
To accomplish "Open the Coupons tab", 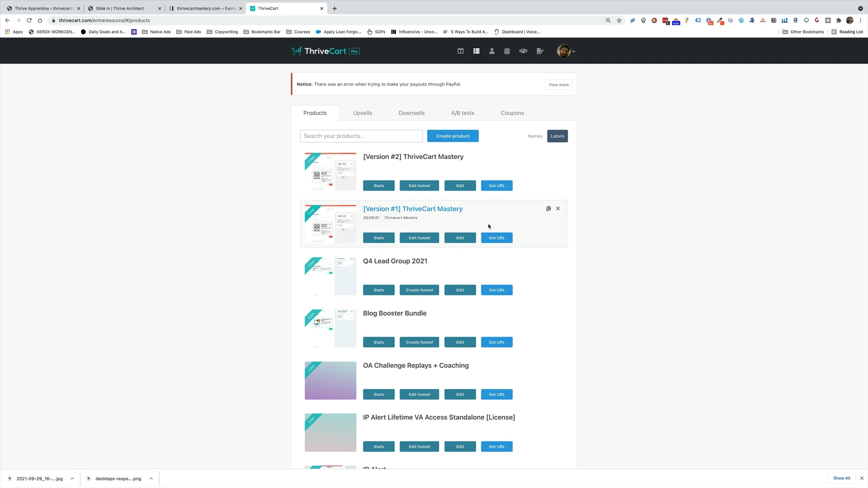I will click(512, 113).
